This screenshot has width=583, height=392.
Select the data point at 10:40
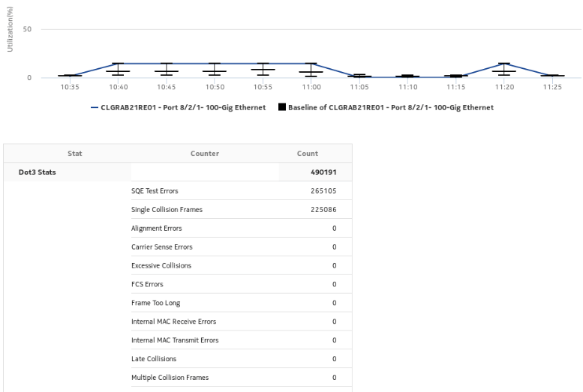[119, 64]
